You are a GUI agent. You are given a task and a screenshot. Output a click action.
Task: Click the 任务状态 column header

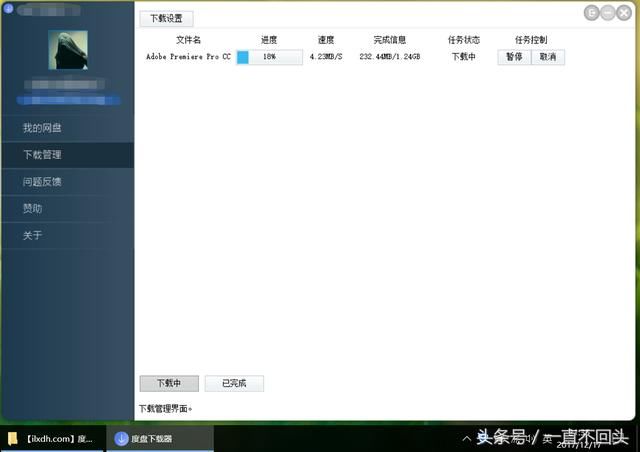[464, 40]
